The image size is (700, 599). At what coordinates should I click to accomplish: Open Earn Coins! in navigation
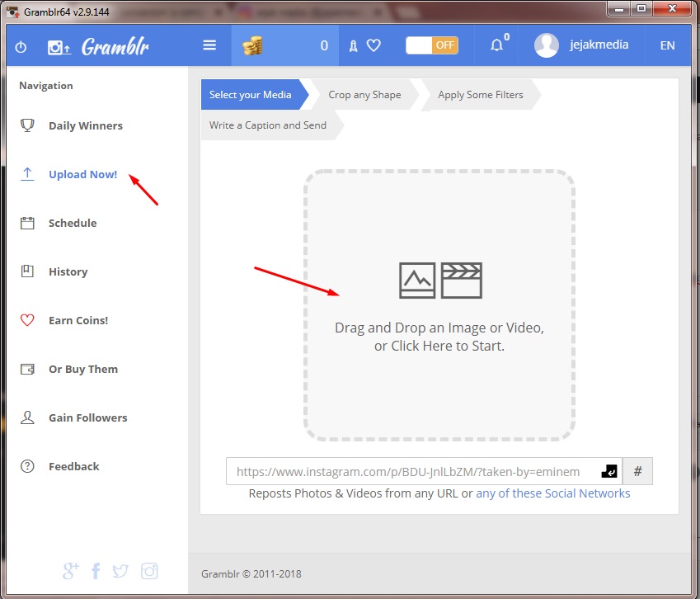tap(78, 320)
